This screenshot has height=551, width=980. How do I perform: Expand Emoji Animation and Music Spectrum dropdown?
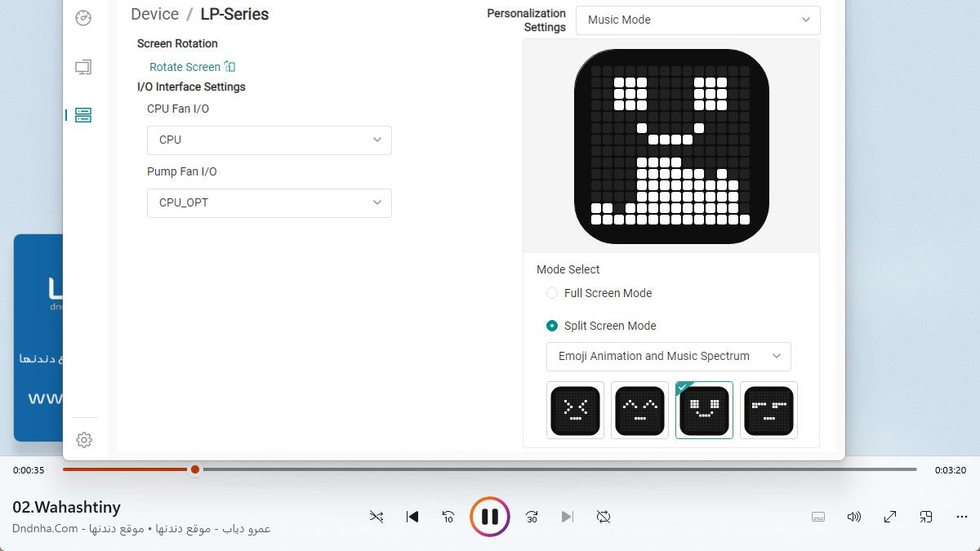pos(669,356)
